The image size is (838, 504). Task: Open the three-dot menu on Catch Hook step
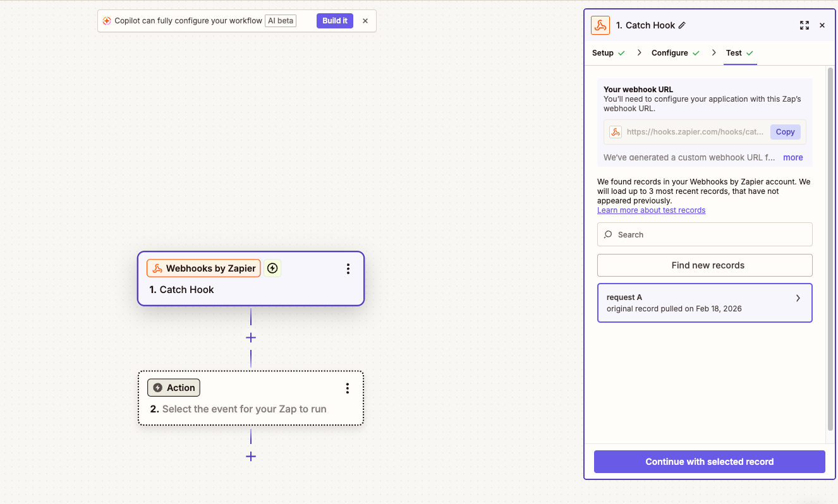coord(348,269)
